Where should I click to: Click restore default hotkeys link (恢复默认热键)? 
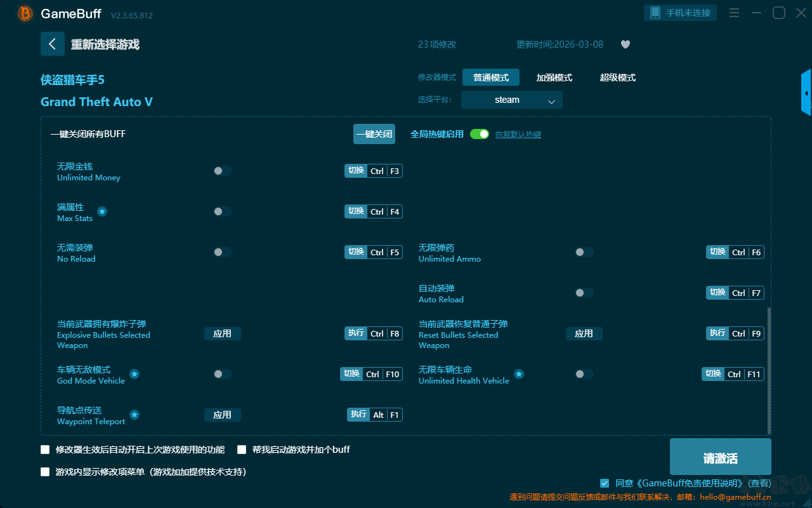click(518, 135)
